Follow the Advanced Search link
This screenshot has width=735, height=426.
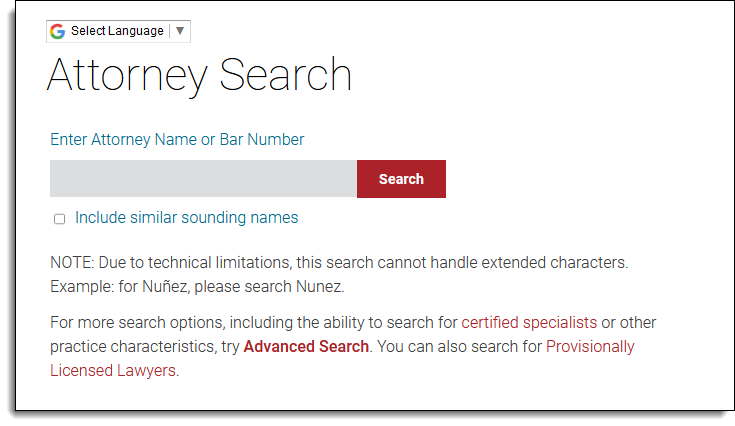306,347
